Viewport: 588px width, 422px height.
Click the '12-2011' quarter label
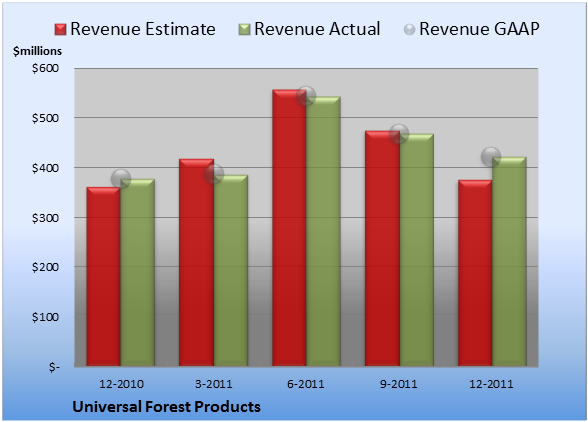(x=491, y=384)
